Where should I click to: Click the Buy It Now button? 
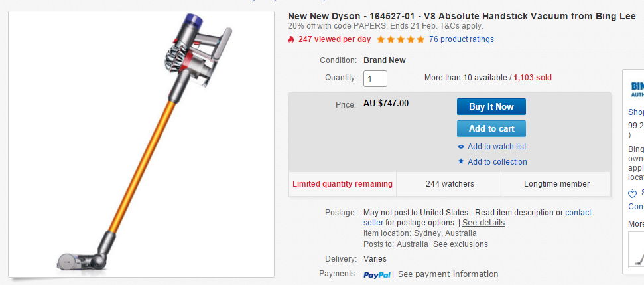[491, 106]
